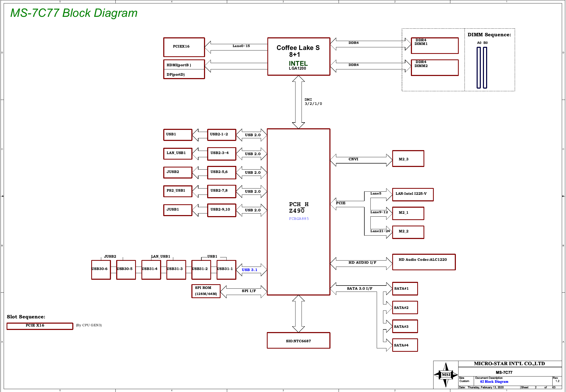Select the JUSB1 connector block
The width and height of the screenshot is (566, 392).
[178, 210]
